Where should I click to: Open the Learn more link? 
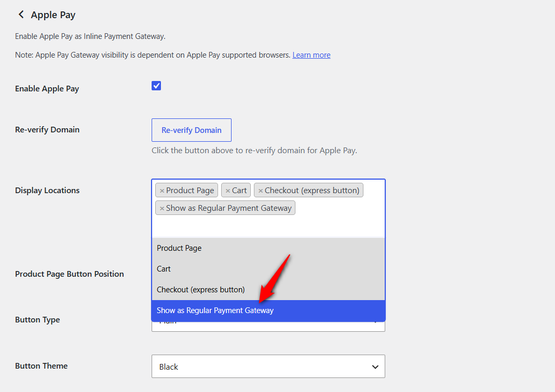tap(312, 55)
